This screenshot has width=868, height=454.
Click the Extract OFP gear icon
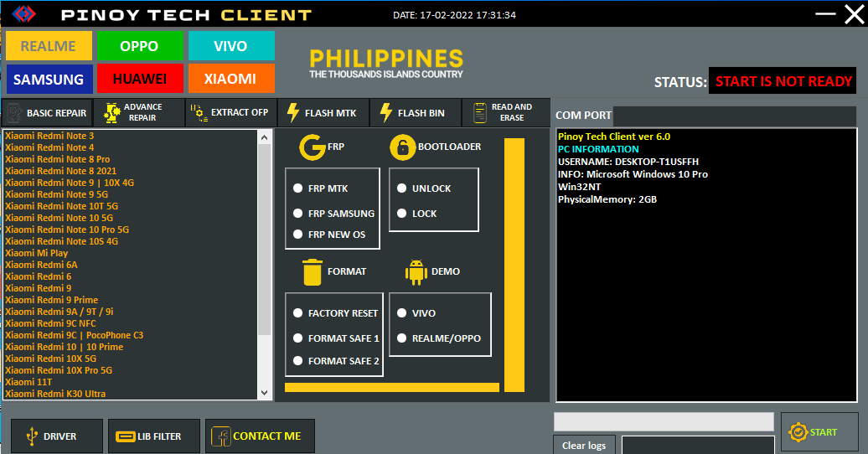[199, 112]
